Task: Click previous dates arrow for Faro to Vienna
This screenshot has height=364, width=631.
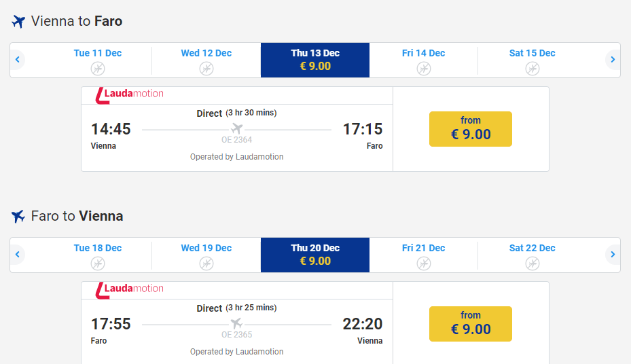Action: [x=18, y=255]
